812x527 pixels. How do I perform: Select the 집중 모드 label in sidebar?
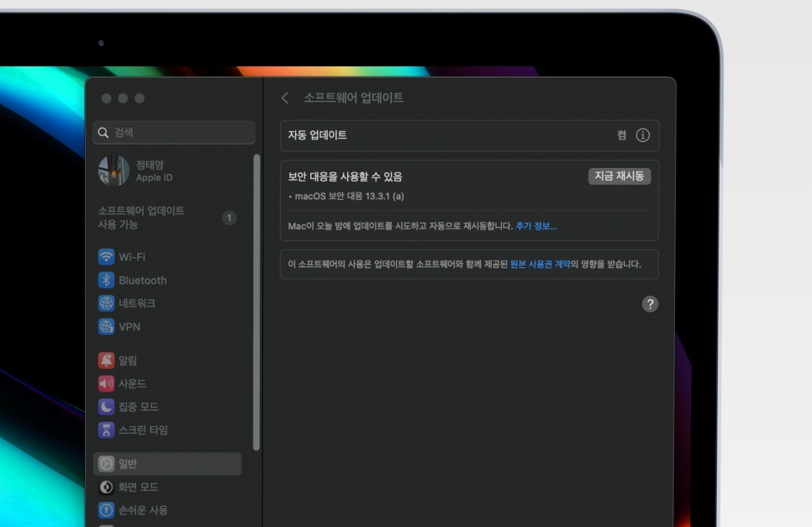coord(139,407)
